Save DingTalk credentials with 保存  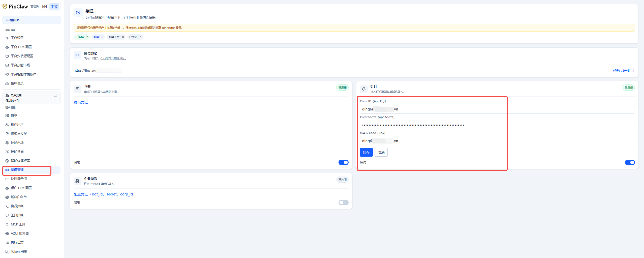point(366,152)
